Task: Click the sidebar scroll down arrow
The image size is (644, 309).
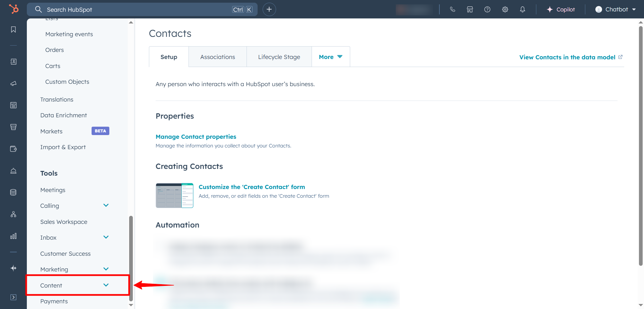Action: pyautogui.click(x=131, y=305)
